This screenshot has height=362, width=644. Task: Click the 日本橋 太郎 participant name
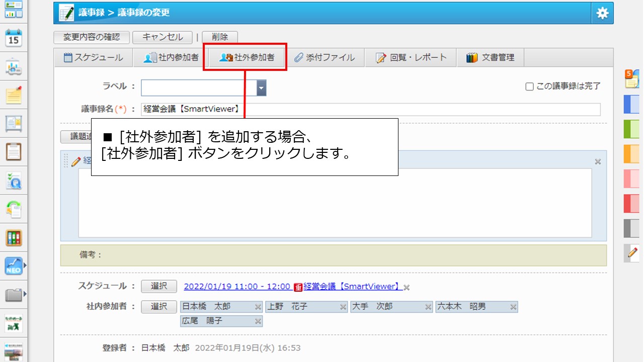click(206, 306)
